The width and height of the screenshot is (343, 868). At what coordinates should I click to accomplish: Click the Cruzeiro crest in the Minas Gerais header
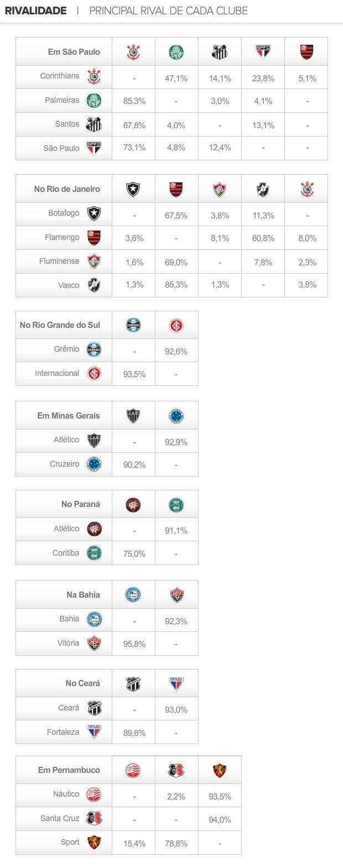coord(176,416)
